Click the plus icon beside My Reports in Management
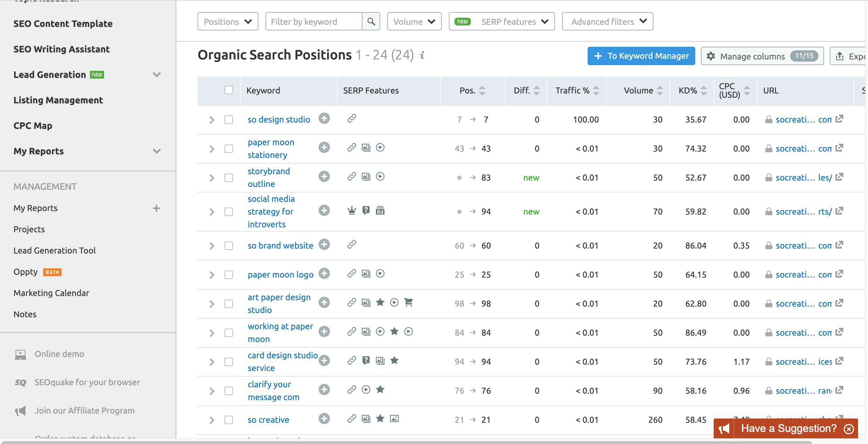868x444 pixels. 156,208
